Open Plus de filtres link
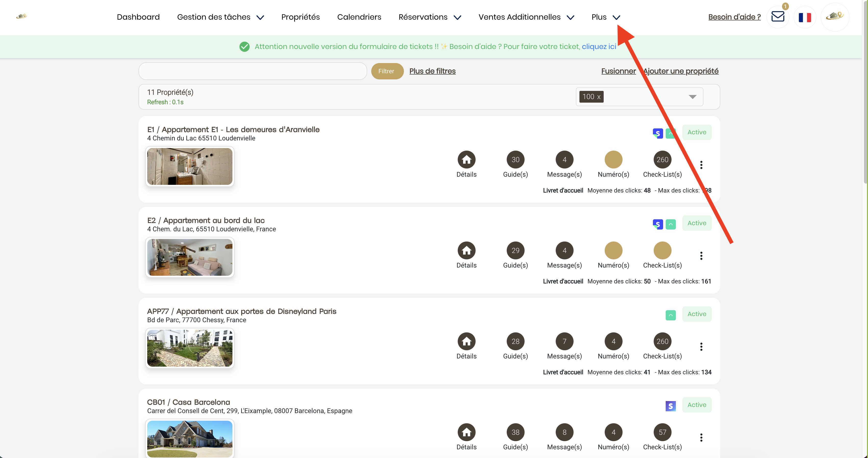The width and height of the screenshot is (868, 458). (432, 71)
